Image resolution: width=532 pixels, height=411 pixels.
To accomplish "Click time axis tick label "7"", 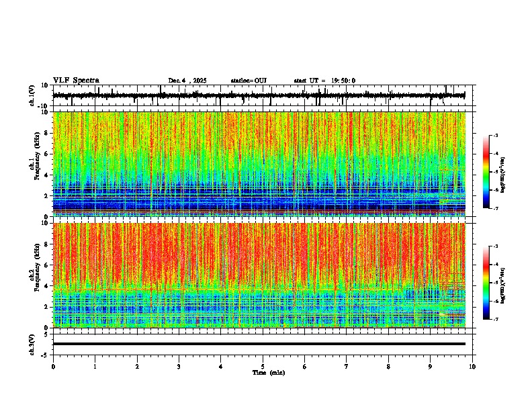I will tap(347, 367).
